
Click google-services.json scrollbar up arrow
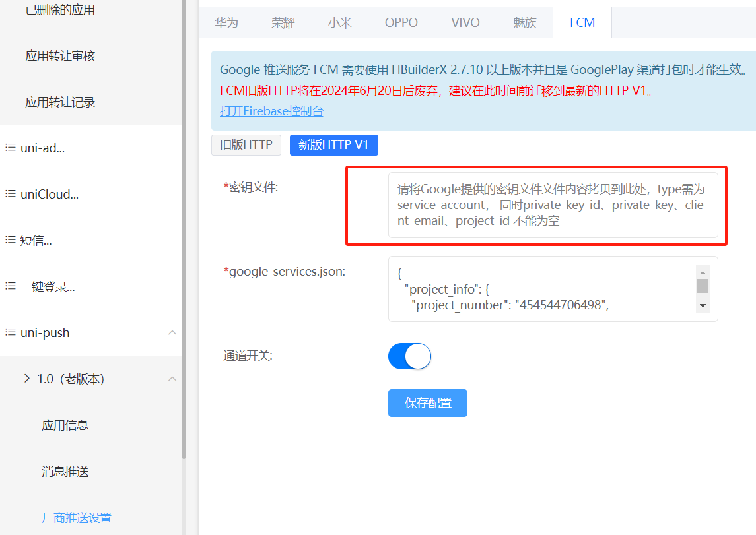(x=703, y=272)
